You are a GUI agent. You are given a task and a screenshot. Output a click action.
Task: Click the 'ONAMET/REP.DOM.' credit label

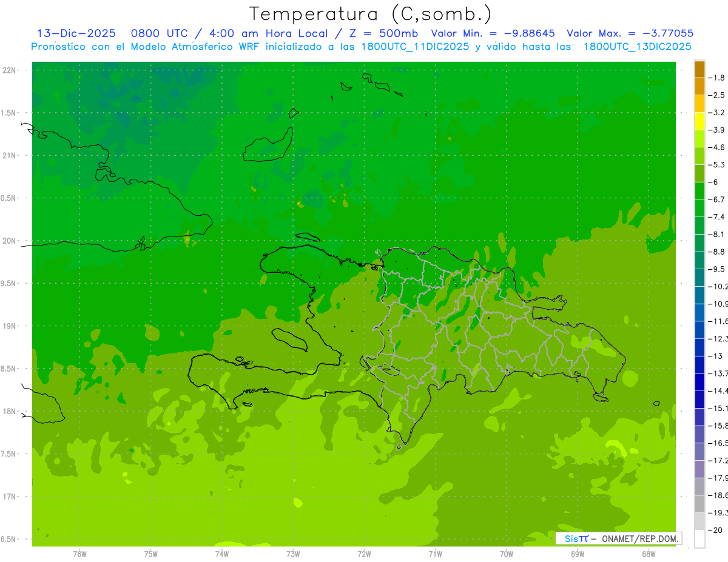pos(639,538)
